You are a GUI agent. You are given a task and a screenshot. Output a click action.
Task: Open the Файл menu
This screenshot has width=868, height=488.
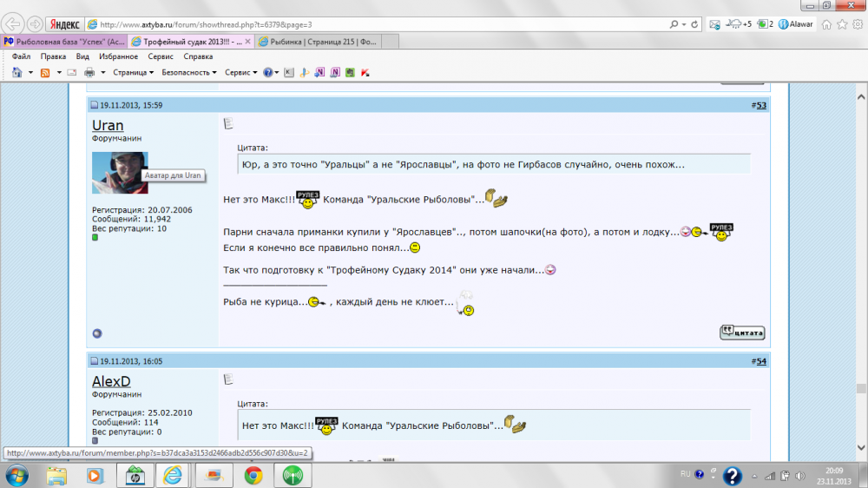[22, 56]
